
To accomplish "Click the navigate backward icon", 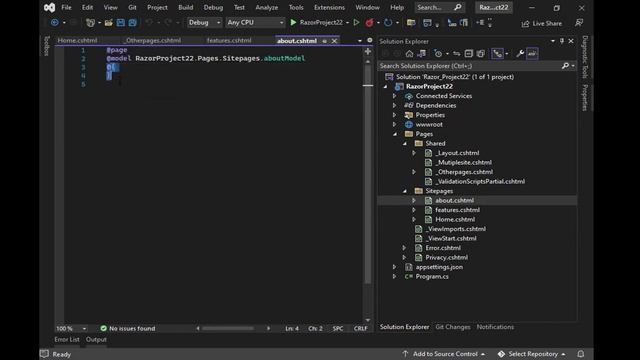I will coord(55,22).
